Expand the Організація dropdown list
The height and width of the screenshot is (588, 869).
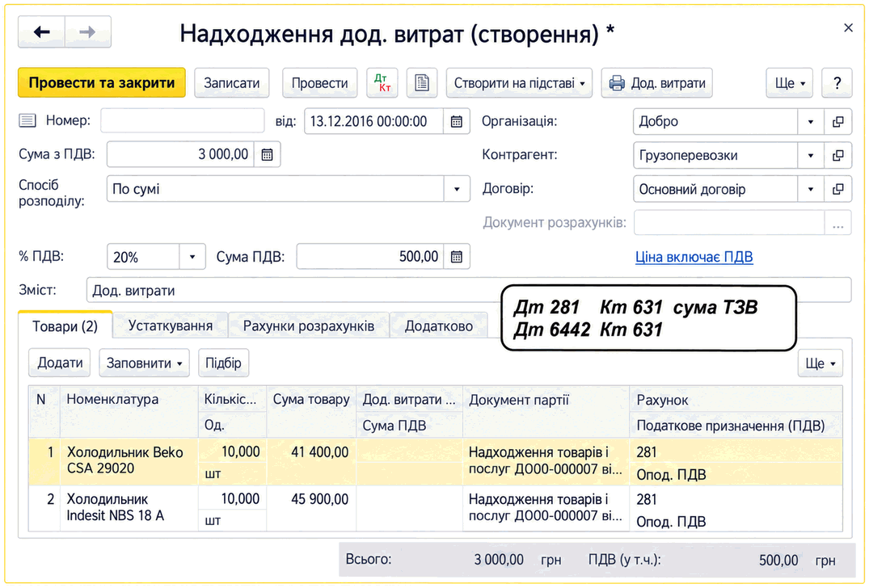(811, 122)
